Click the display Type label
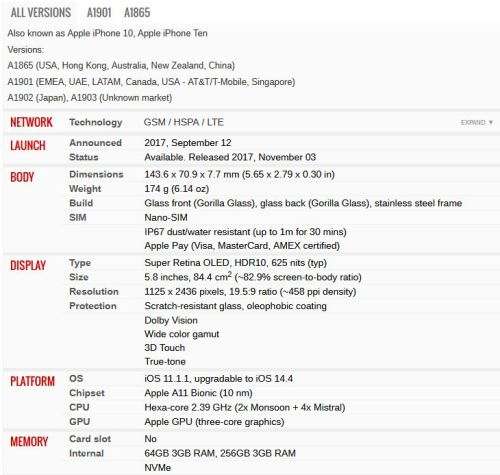Image resolution: width=500 pixels, height=475 pixels. coord(80,263)
